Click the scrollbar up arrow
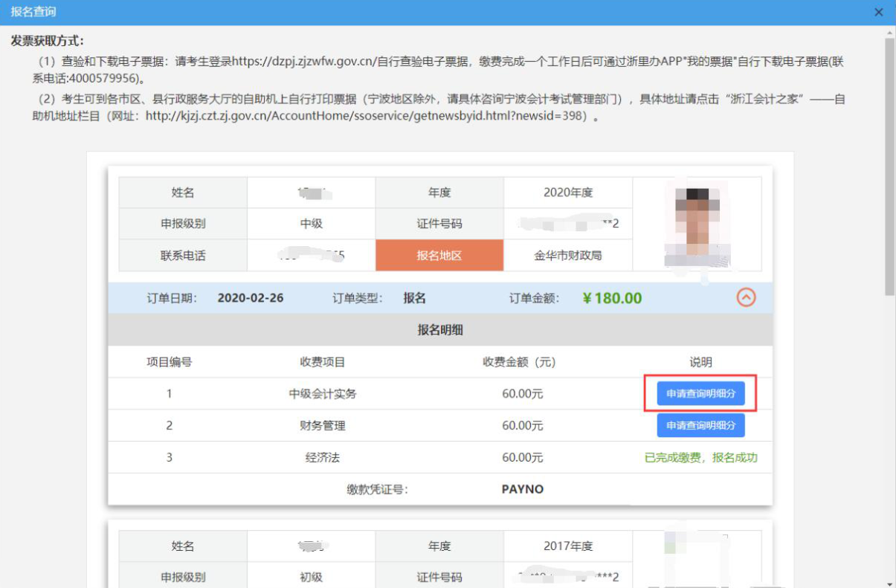The height and width of the screenshot is (588, 896). (889, 31)
